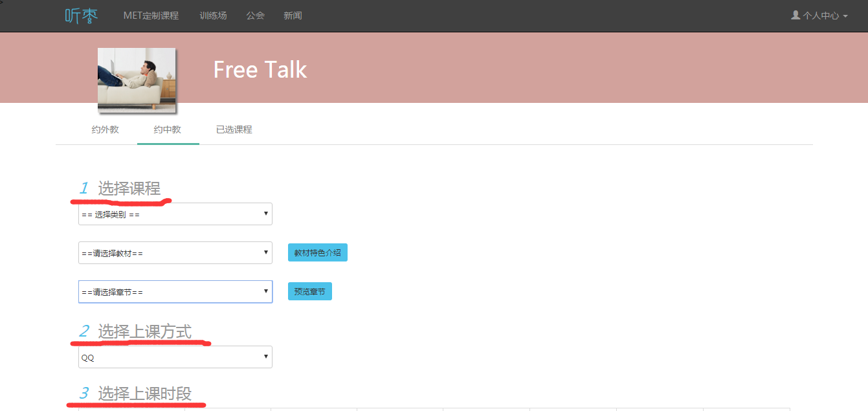868x411 pixels.
Task: Expand the 请选择章节 dropdown
Action: click(175, 292)
